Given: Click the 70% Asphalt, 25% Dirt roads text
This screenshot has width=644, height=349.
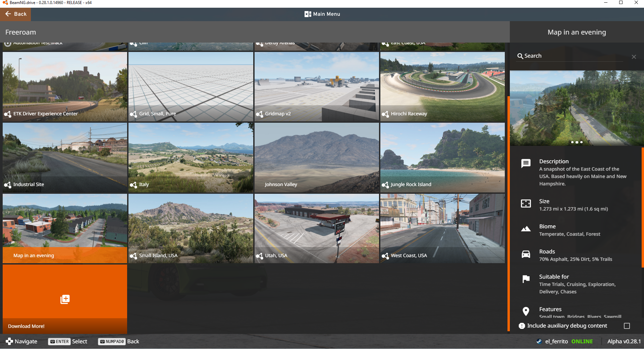Looking at the screenshot, I should click(x=576, y=259).
